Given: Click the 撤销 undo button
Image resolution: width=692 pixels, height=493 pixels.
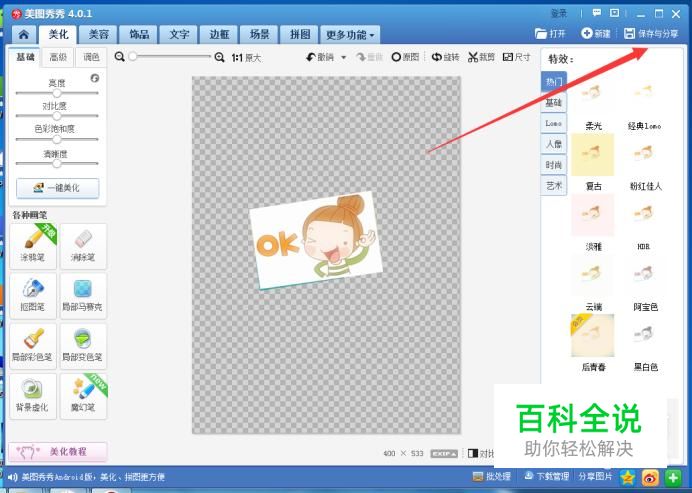Looking at the screenshot, I should (320, 57).
